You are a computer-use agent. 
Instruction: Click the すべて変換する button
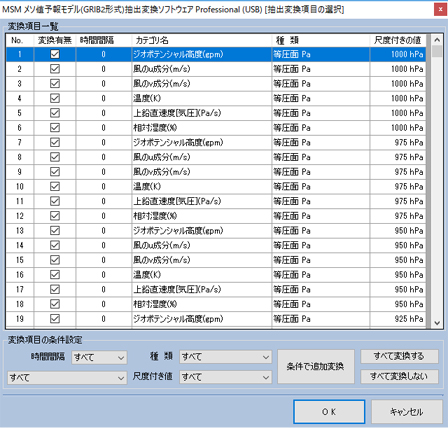tap(399, 356)
